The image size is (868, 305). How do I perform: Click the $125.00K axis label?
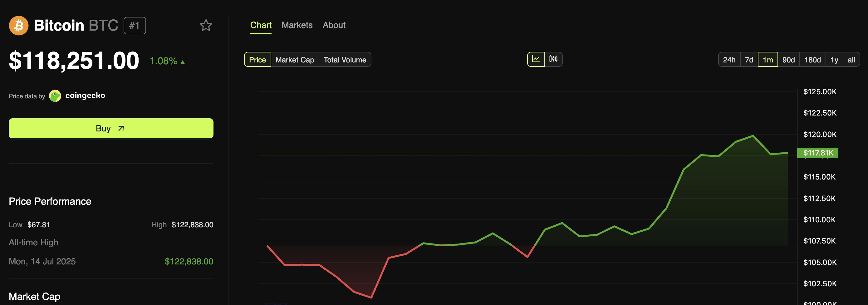point(820,92)
